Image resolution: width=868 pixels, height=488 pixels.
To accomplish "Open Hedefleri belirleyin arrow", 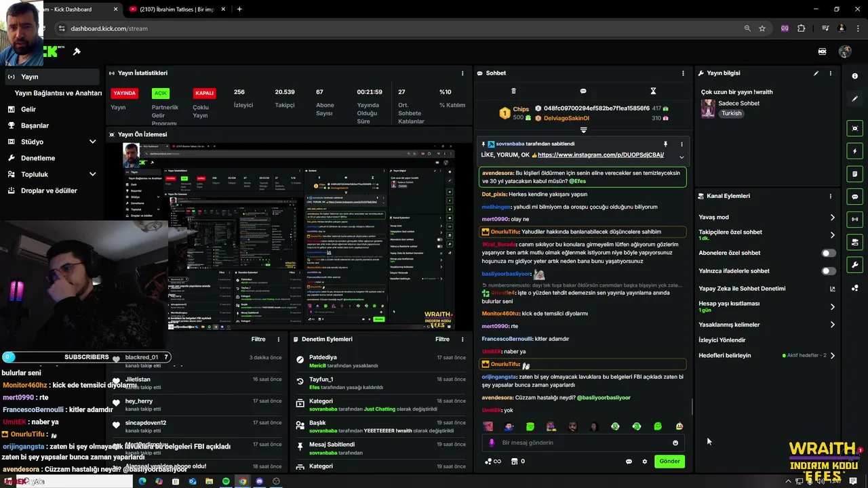I will point(833,355).
